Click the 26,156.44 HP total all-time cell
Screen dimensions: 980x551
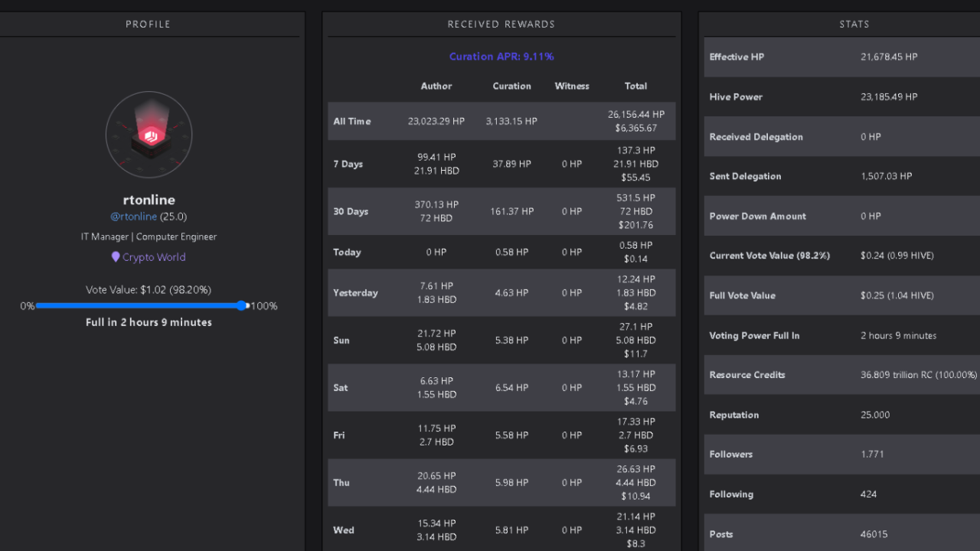point(636,122)
